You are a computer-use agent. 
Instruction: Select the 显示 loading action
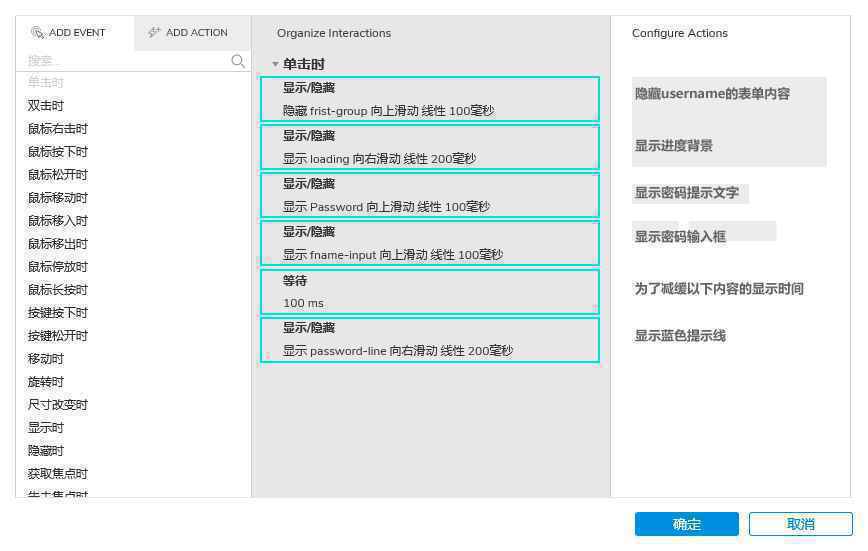click(430, 147)
